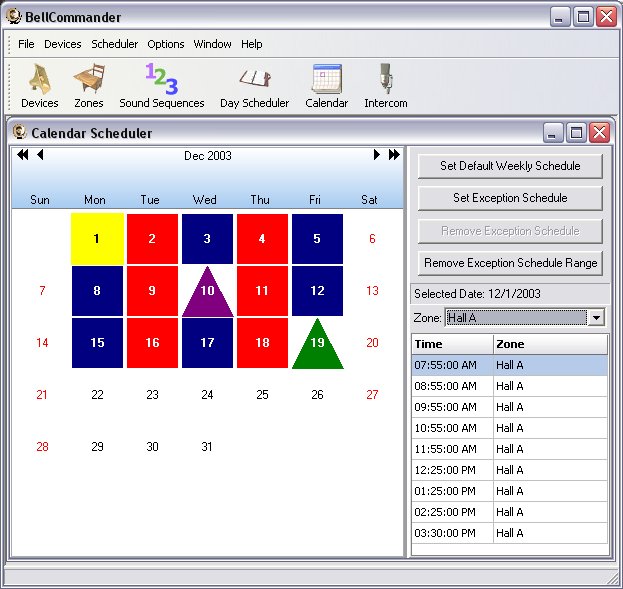
Task: Open the Devices toolbar icon
Action: pyautogui.click(x=40, y=85)
